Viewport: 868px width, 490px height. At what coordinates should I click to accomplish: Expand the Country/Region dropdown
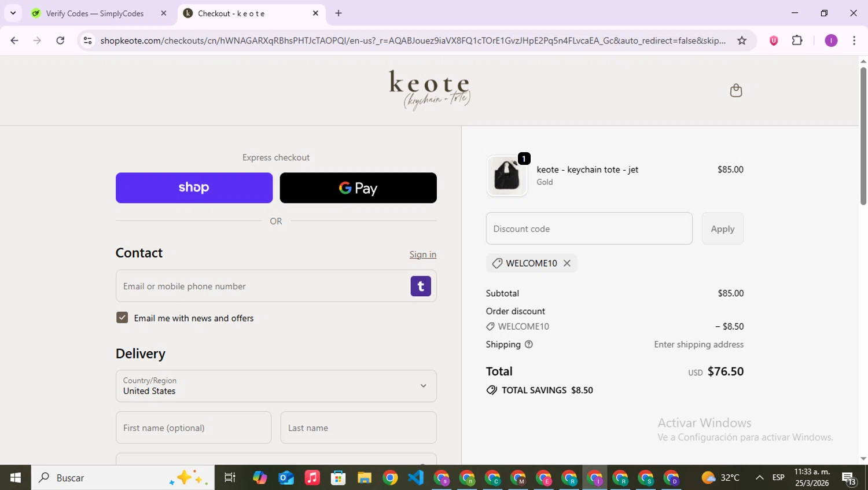[x=276, y=386]
